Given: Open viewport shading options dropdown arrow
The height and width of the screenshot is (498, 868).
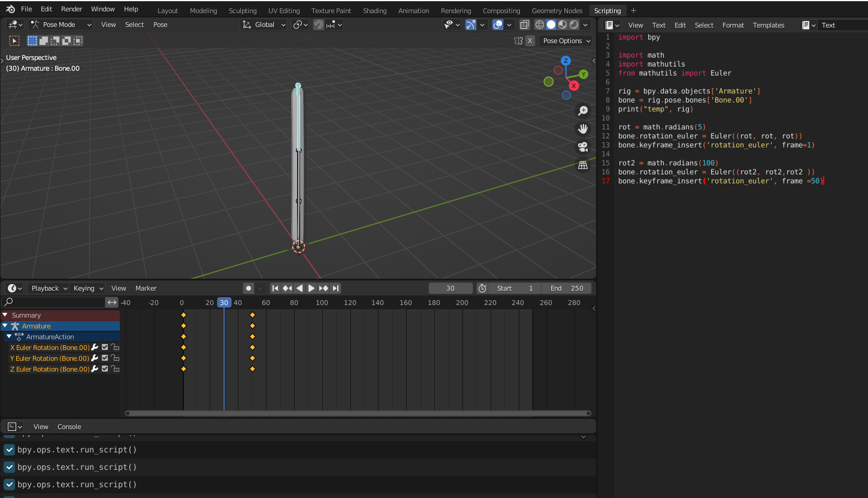Looking at the screenshot, I should 586,25.
